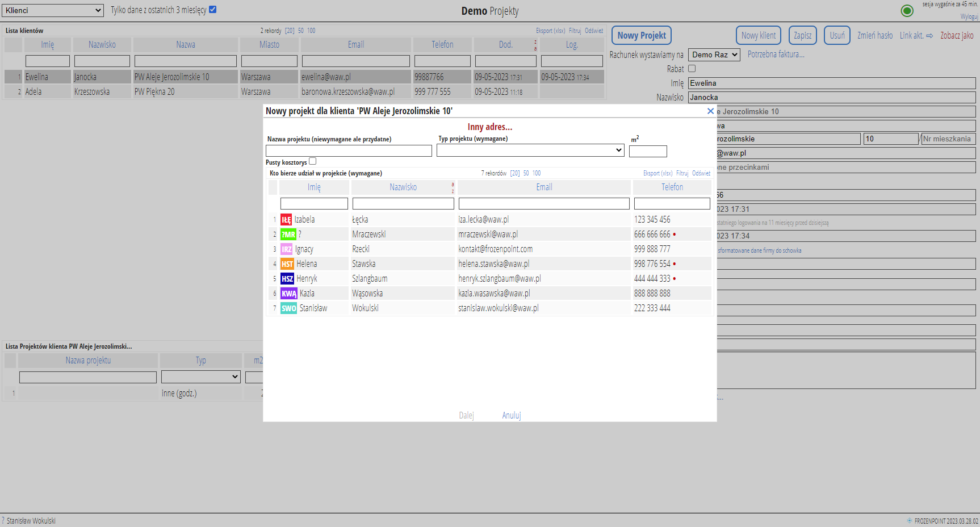The height and width of the screenshot is (527, 980).
Task: Click Stanisław's teal SWO avatar badge
Action: pos(288,308)
